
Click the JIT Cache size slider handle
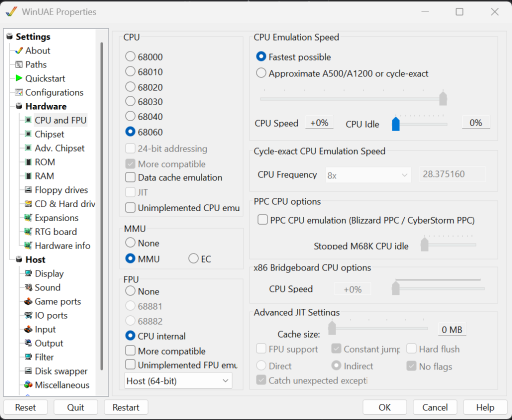[331, 328]
